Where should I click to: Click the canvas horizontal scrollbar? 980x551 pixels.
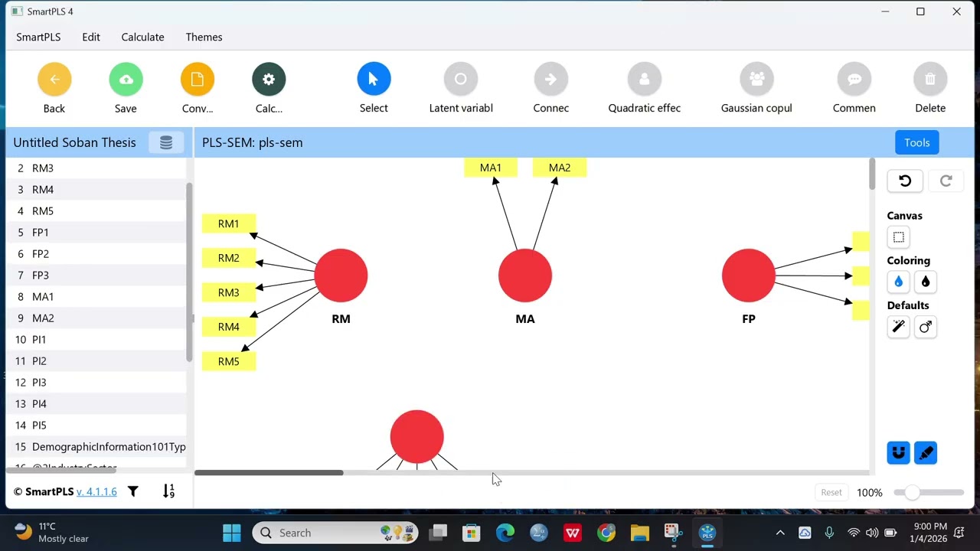coord(269,472)
